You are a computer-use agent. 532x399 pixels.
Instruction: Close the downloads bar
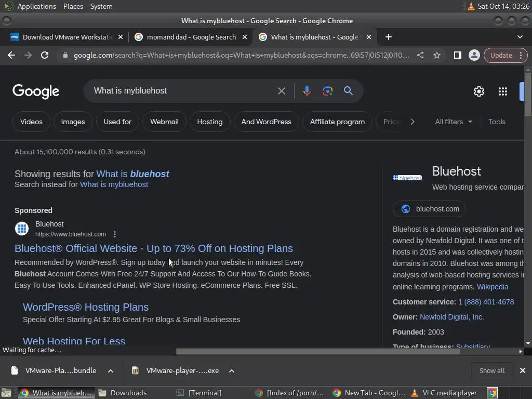pos(523,370)
